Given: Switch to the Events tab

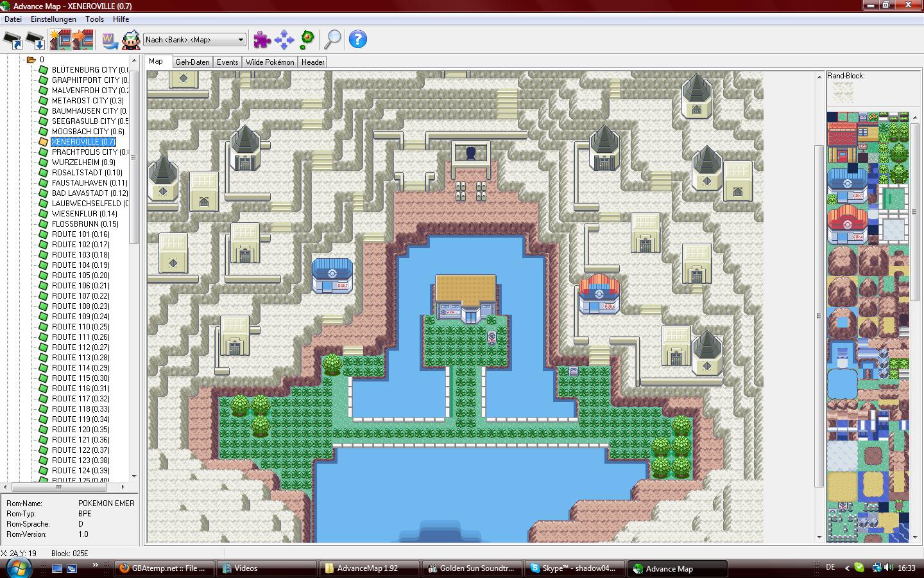Looking at the screenshot, I should coord(227,62).
